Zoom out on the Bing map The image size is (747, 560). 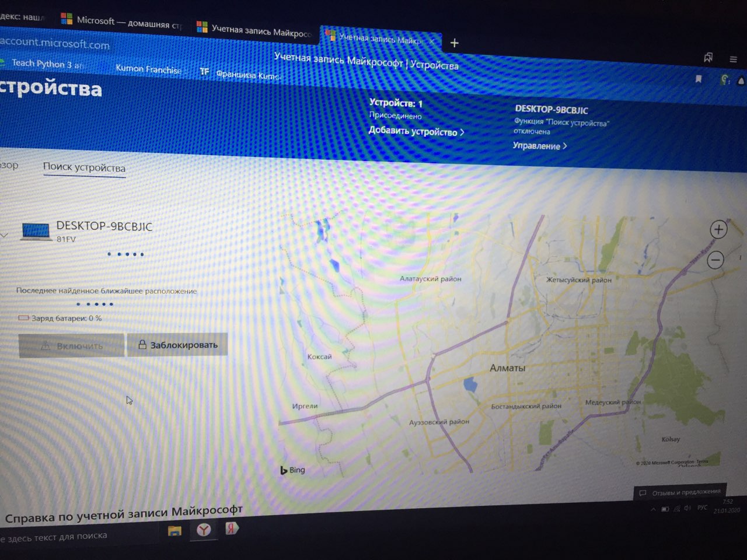click(715, 260)
